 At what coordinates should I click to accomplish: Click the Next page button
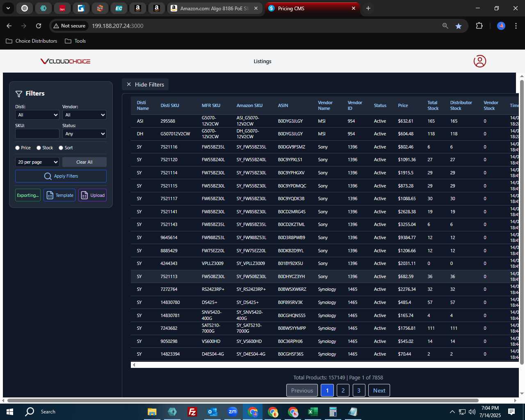click(379, 390)
